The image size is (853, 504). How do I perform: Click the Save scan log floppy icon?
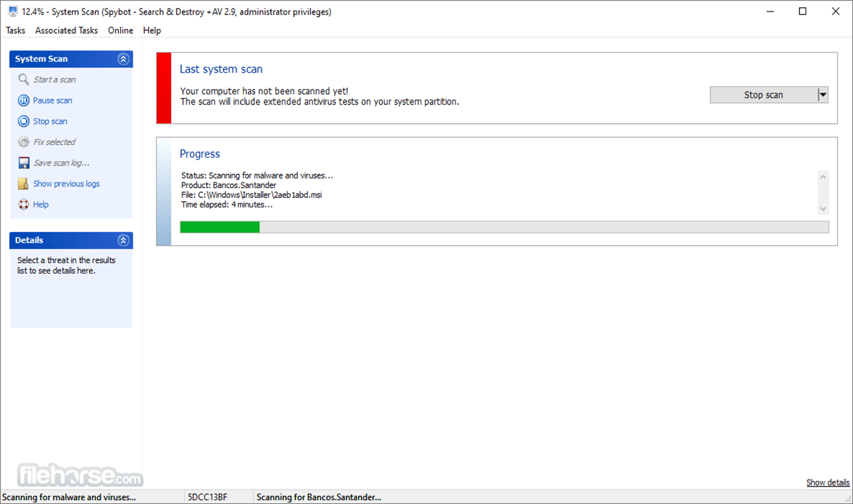coord(23,163)
